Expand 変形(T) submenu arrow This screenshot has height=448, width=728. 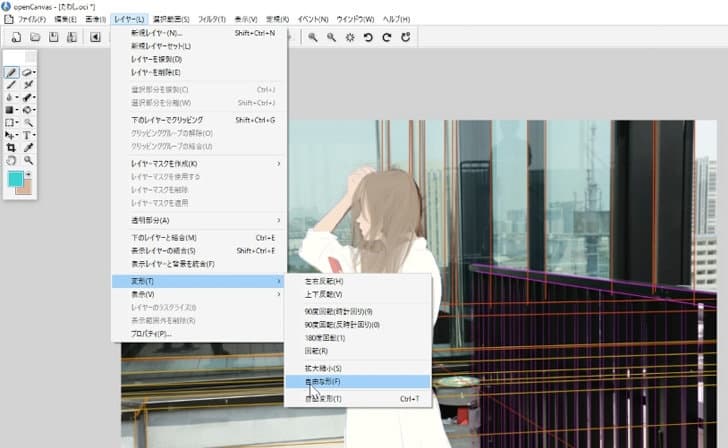coord(279,281)
